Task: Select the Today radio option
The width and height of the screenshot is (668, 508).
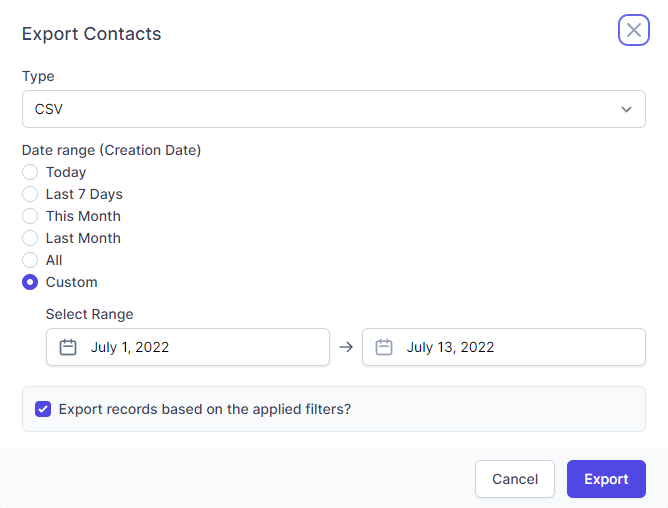Action: pyautogui.click(x=30, y=172)
